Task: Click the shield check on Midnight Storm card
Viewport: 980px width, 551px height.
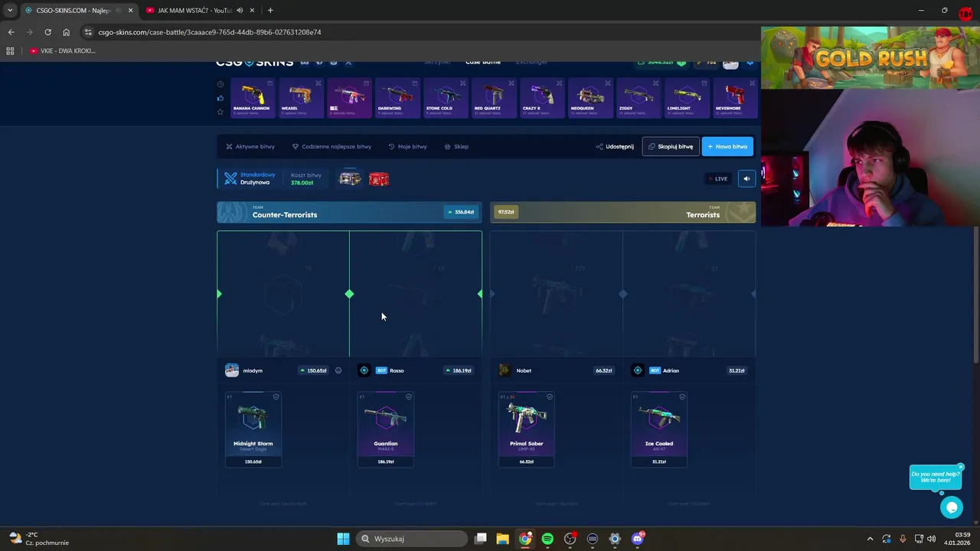Action: (276, 397)
